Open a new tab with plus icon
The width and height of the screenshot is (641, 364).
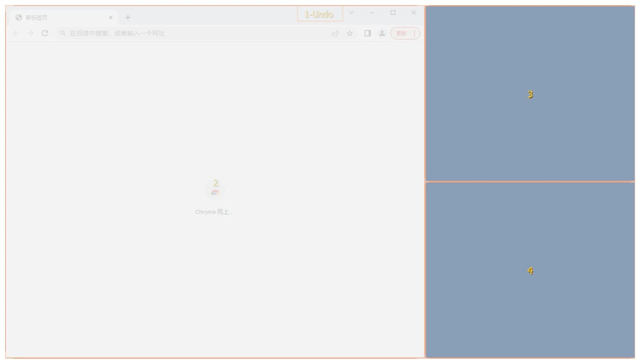[128, 18]
